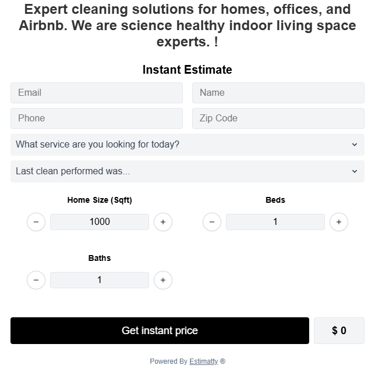
Task: Open the Last clean performed dropdown
Action: 187,171
